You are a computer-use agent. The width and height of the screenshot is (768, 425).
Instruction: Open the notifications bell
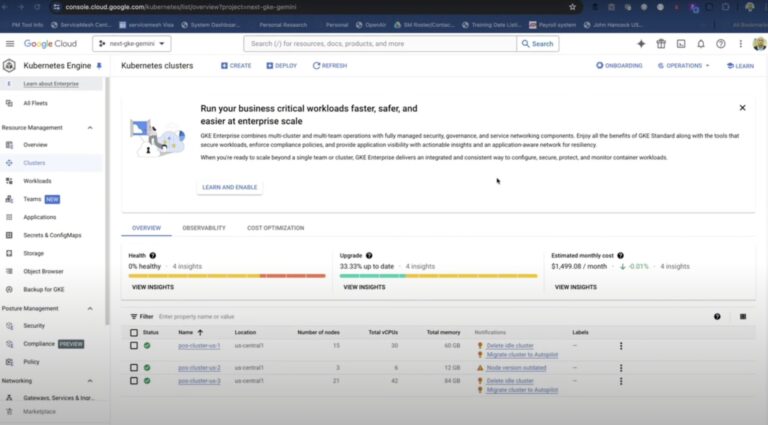[x=700, y=44]
